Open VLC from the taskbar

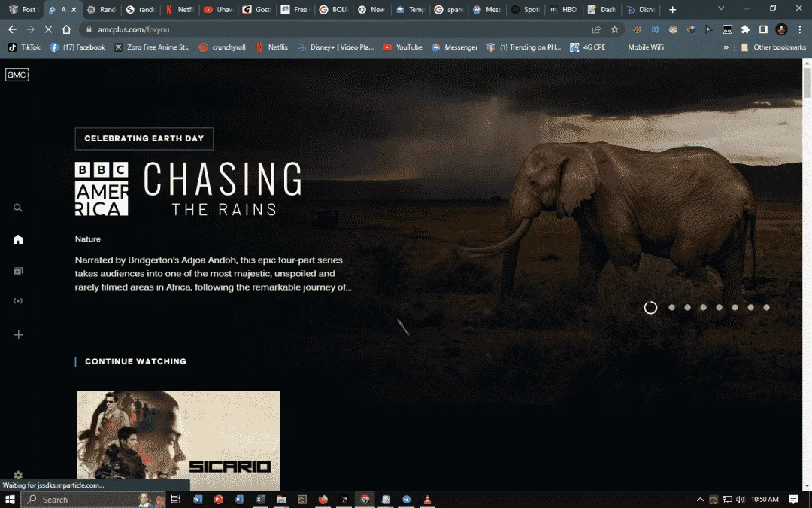click(427, 500)
